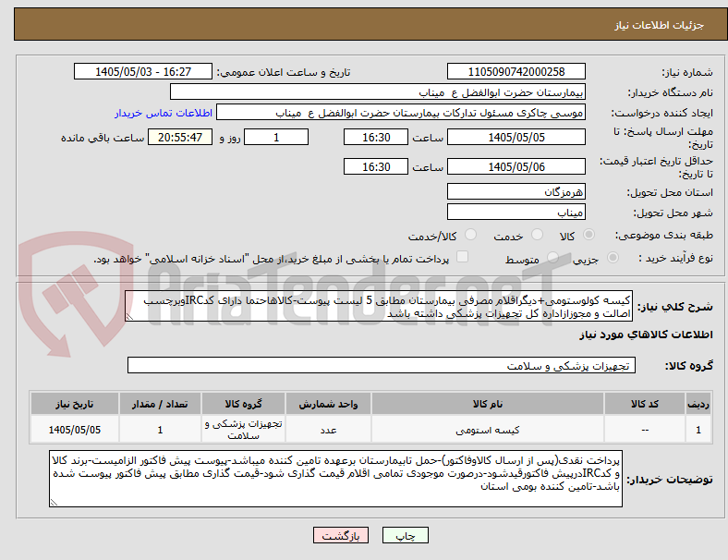Toggle the اسناد خزانه اسلامی payment checkbox

[463, 257]
